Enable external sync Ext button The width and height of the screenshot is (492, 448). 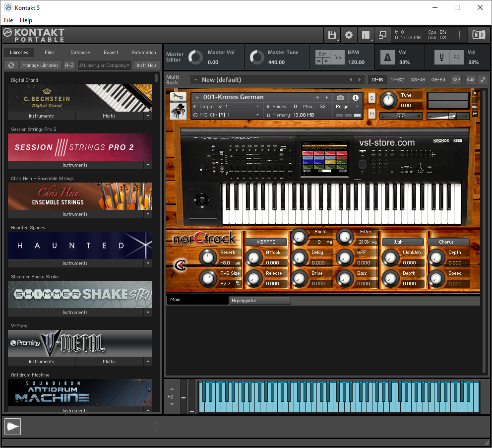(322, 54)
